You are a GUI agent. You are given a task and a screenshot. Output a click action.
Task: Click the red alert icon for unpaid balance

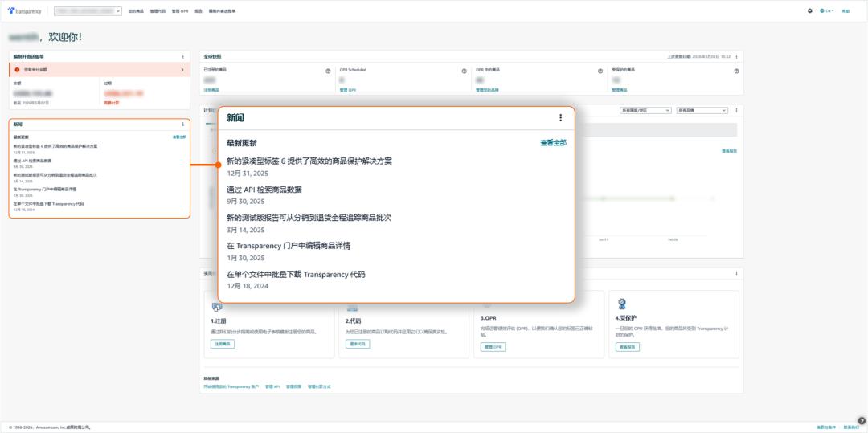pyautogui.click(x=17, y=70)
